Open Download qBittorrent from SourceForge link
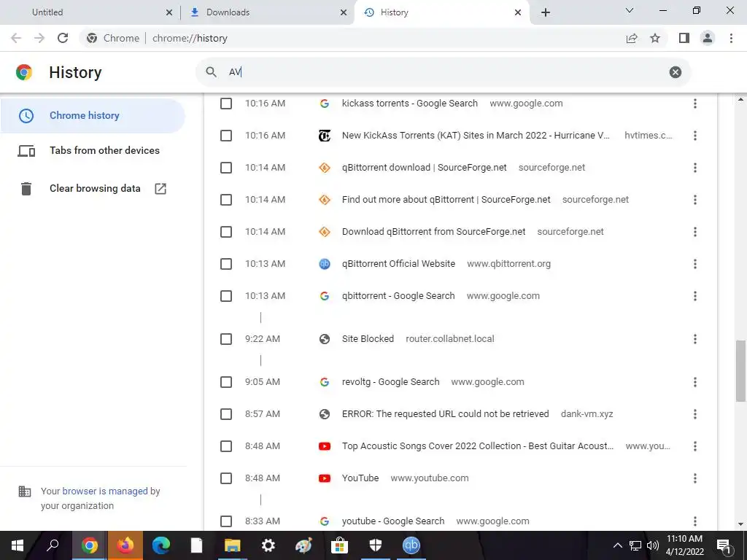The height and width of the screenshot is (560, 747). point(433,232)
